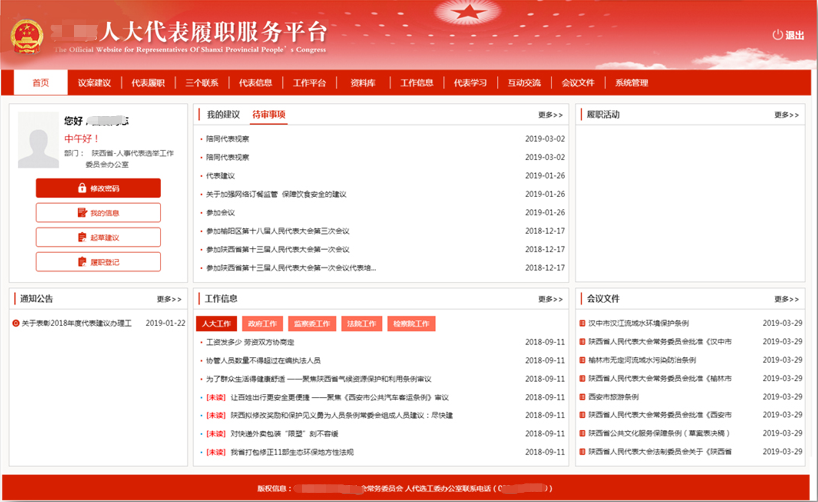Open file 榆林市无定河流域水污染防治条例

tap(642, 360)
